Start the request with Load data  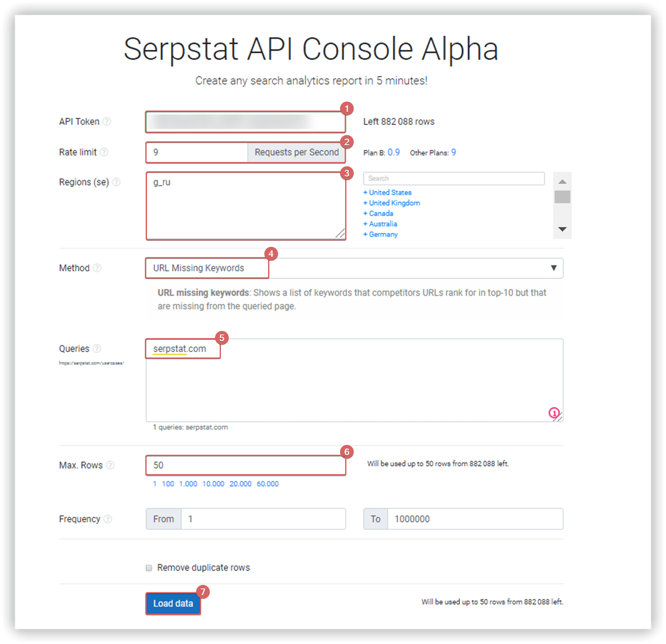pyautogui.click(x=173, y=604)
